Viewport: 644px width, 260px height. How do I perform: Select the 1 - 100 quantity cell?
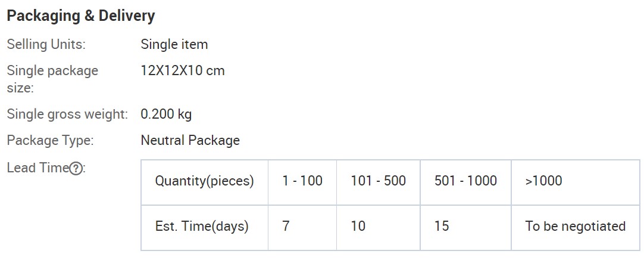[x=302, y=182]
